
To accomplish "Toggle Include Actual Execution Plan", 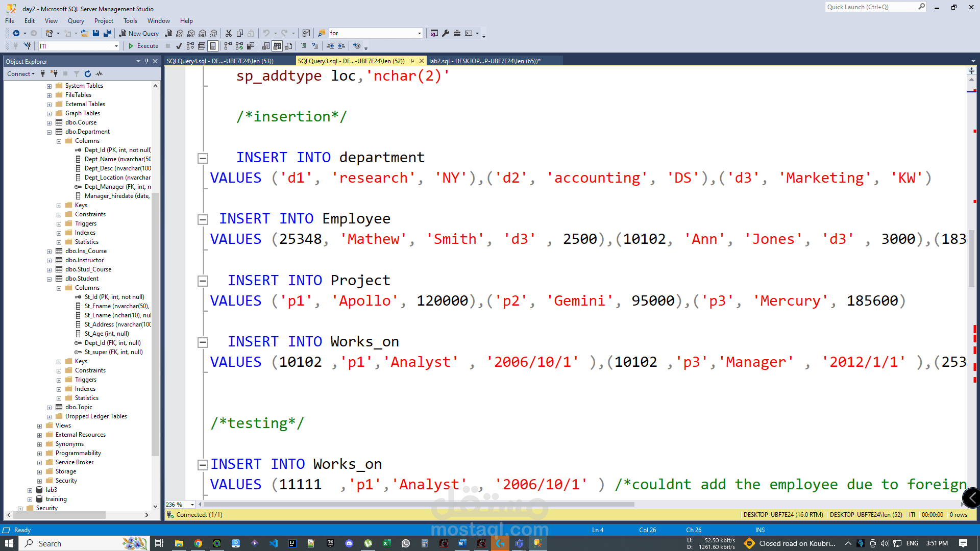I will 228,46.
